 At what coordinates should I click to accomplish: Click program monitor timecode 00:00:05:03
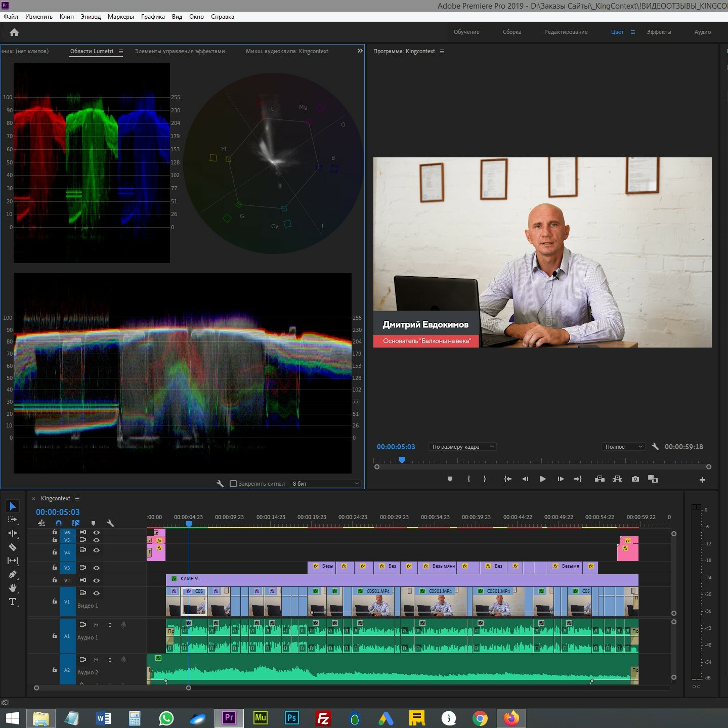click(x=396, y=447)
